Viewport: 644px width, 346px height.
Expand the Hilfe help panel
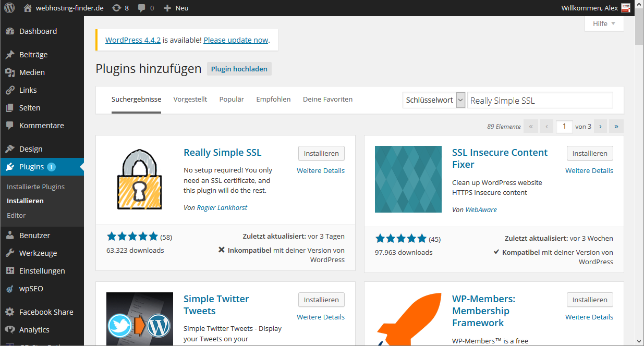(604, 23)
